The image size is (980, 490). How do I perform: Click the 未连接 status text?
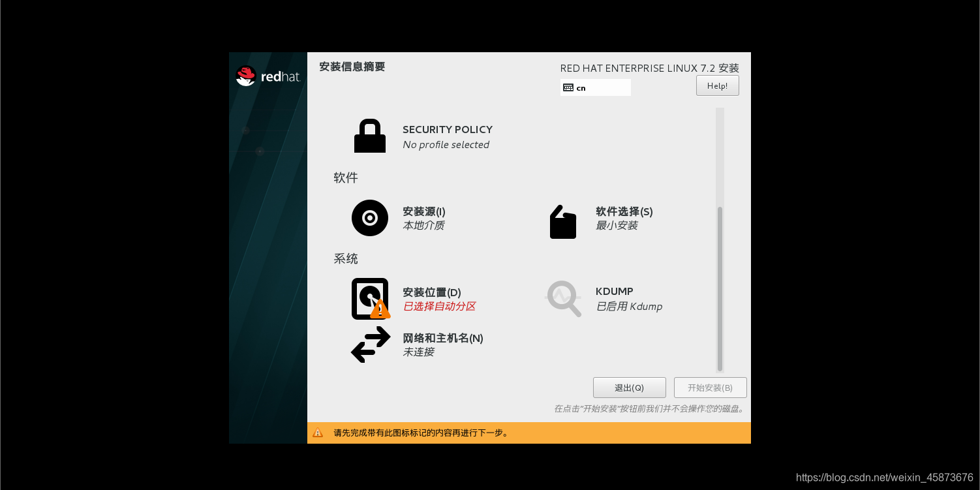coord(418,352)
